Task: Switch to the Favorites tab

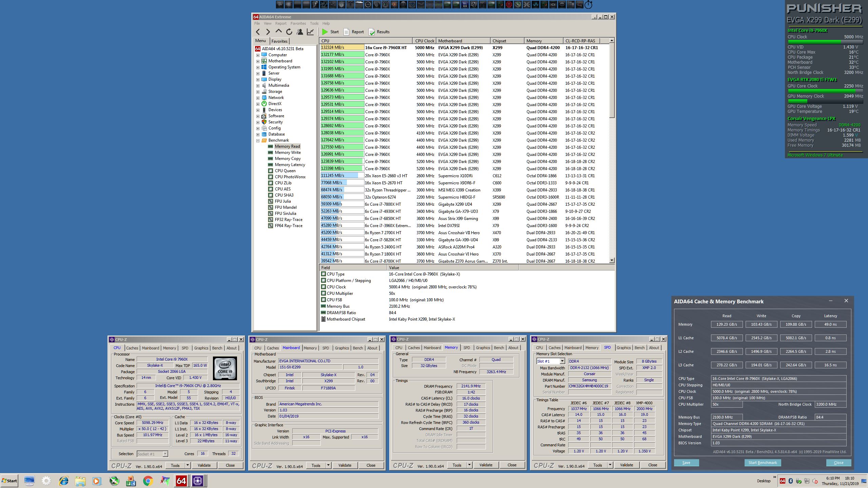Action: [x=279, y=41]
